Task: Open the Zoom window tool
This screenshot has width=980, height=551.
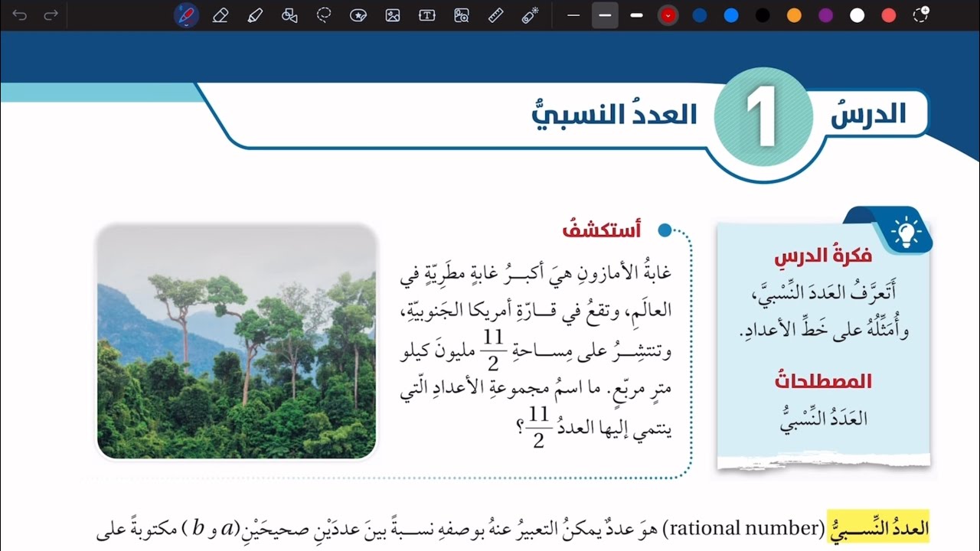Action: coord(461,15)
